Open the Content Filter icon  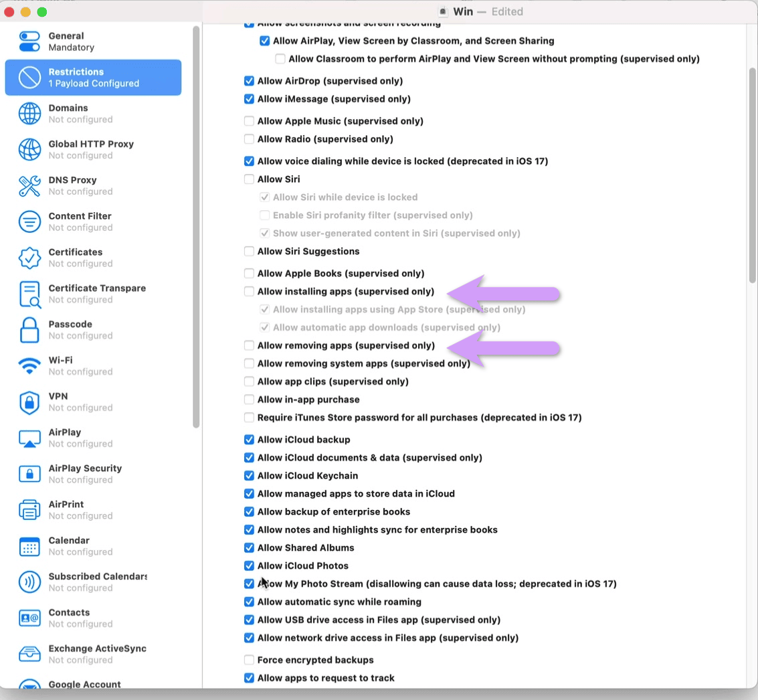29,222
